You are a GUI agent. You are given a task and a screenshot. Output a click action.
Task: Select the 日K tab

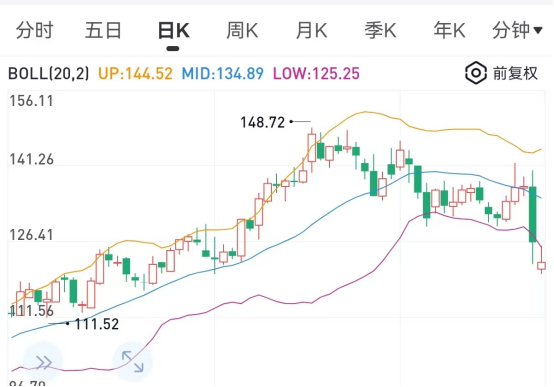pyautogui.click(x=173, y=30)
